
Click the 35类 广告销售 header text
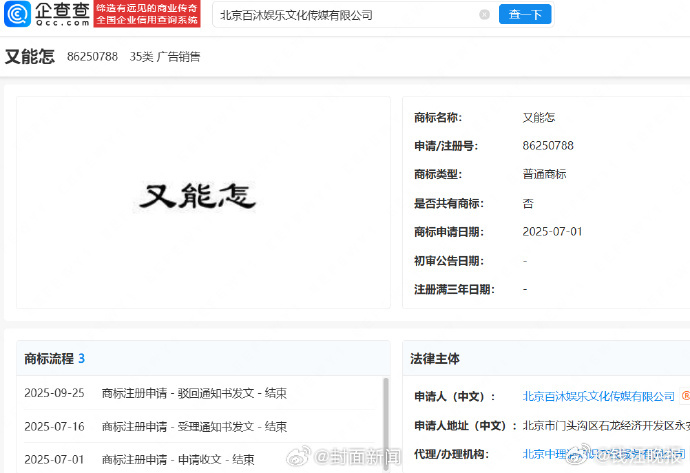(x=165, y=57)
